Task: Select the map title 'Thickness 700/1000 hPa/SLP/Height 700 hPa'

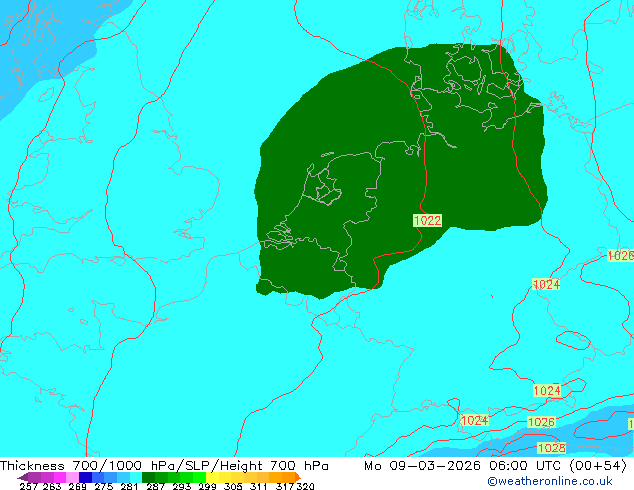Action: click(164, 466)
